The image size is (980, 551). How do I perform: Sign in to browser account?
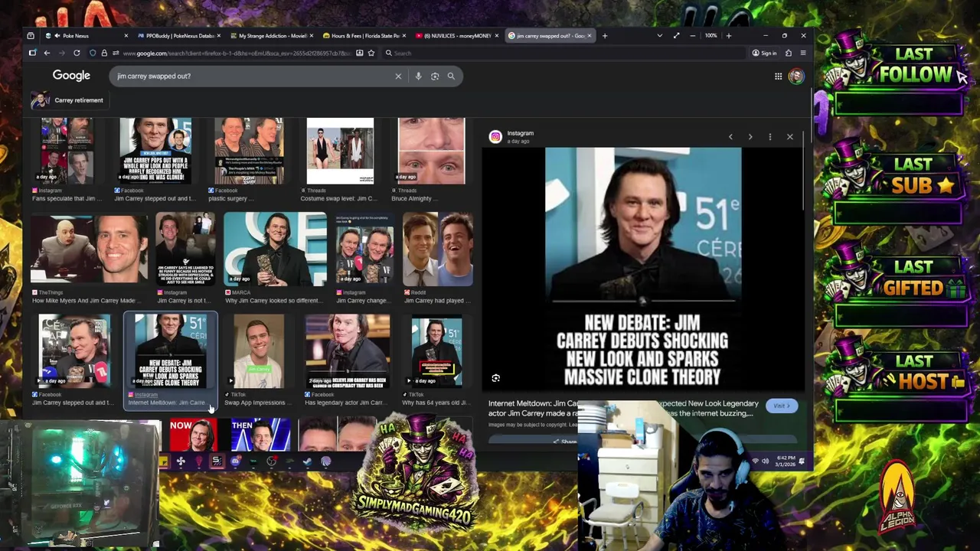coord(764,53)
